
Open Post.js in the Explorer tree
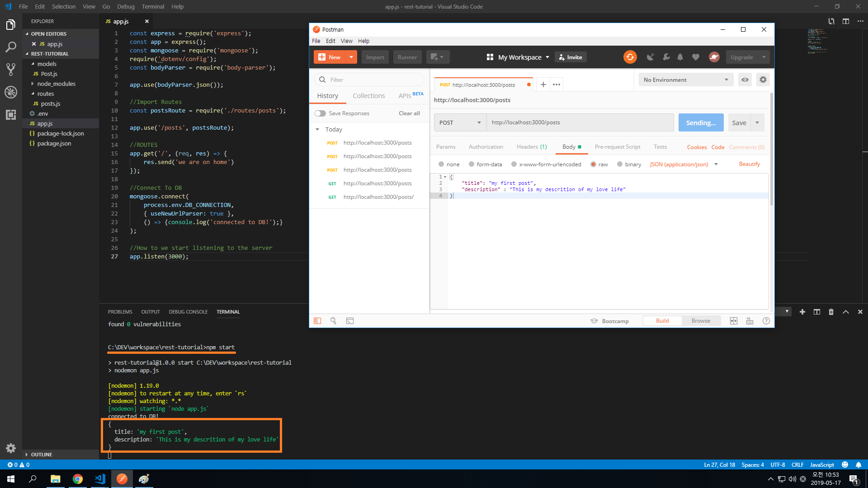point(49,74)
